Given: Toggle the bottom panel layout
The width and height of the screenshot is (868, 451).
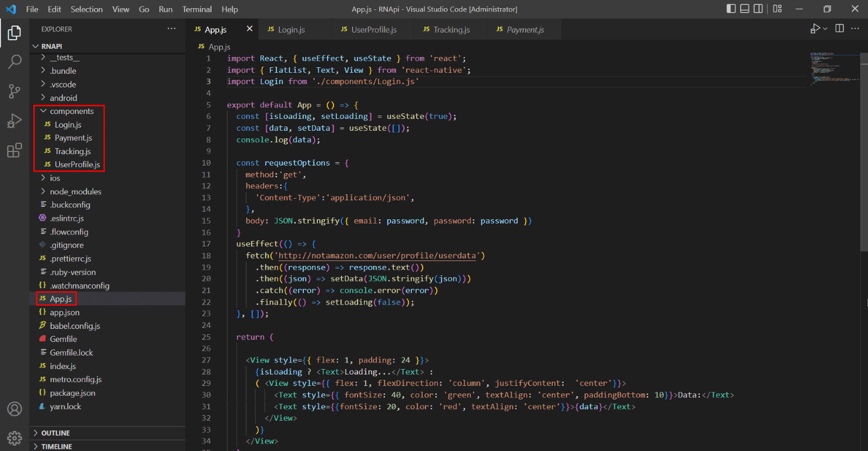Looking at the screenshot, I should pyautogui.click(x=745, y=9).
